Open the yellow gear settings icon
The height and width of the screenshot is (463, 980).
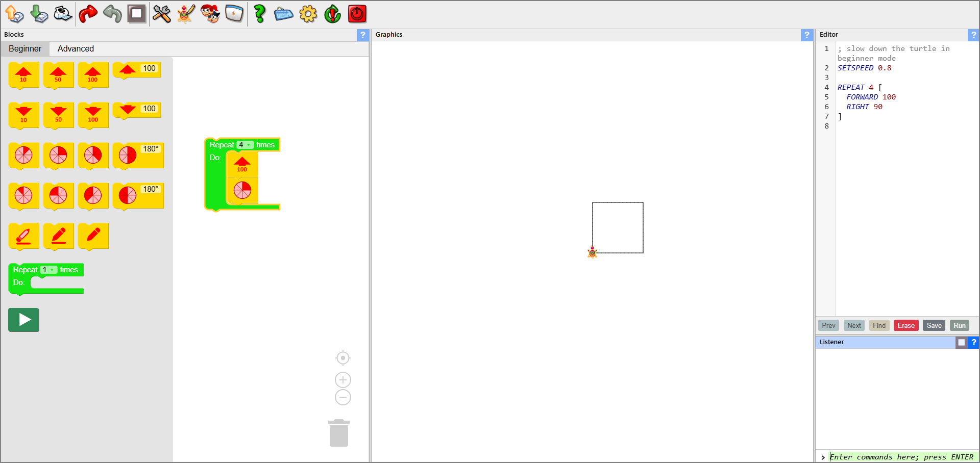click(308, 14)
